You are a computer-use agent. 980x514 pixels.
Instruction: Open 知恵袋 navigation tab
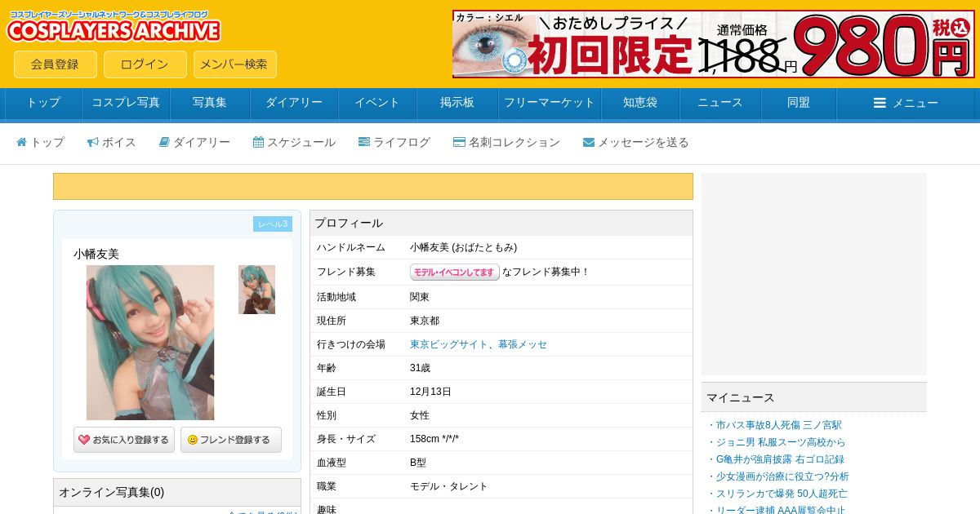click(640, 103)
